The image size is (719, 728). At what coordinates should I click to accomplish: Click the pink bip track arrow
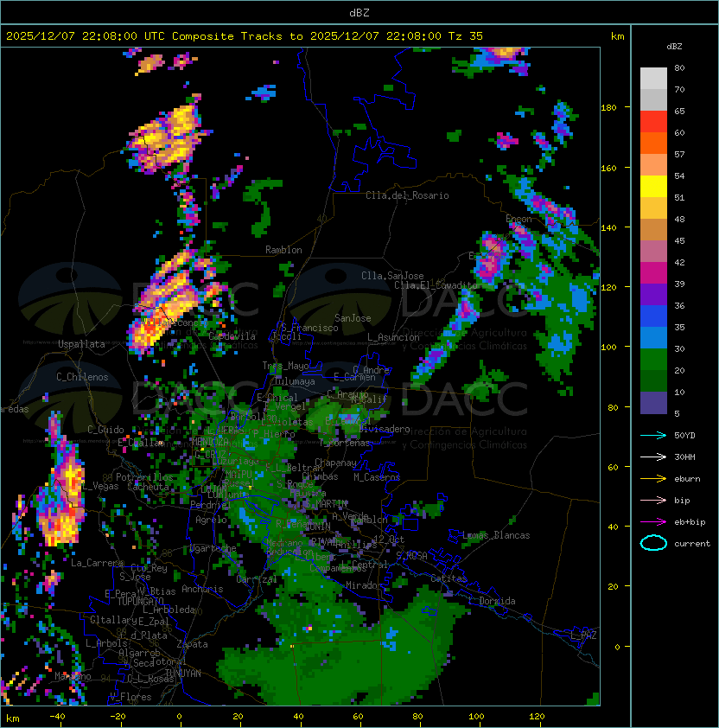(x=653, y=501)
